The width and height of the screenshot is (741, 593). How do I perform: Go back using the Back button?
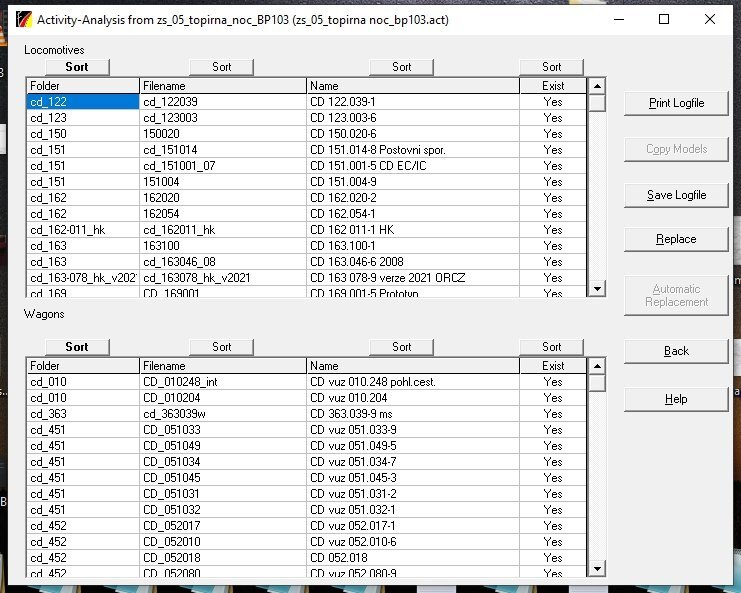tap(676, 351)
